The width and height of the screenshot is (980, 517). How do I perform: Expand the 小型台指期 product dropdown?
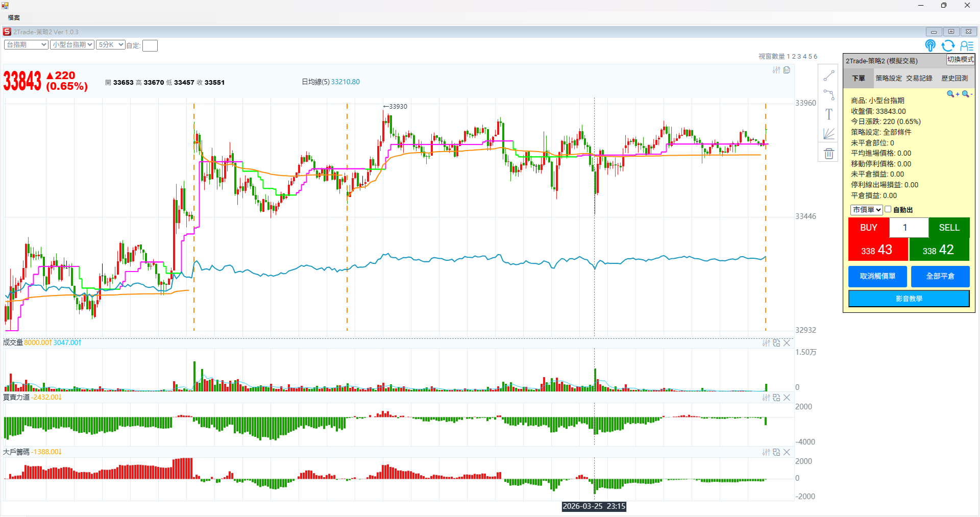click(72, 45)
